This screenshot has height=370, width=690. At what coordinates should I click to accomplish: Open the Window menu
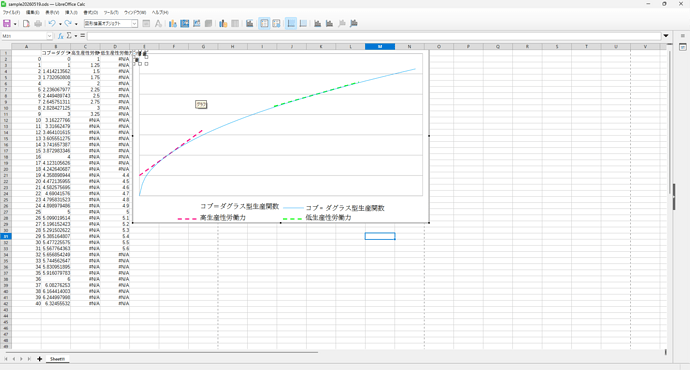(x=135, y=13)
